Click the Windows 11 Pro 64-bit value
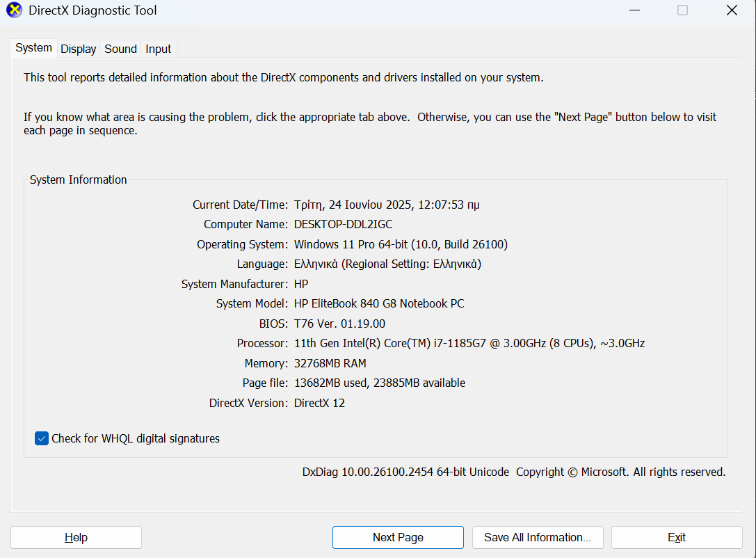 pos(401,244)
